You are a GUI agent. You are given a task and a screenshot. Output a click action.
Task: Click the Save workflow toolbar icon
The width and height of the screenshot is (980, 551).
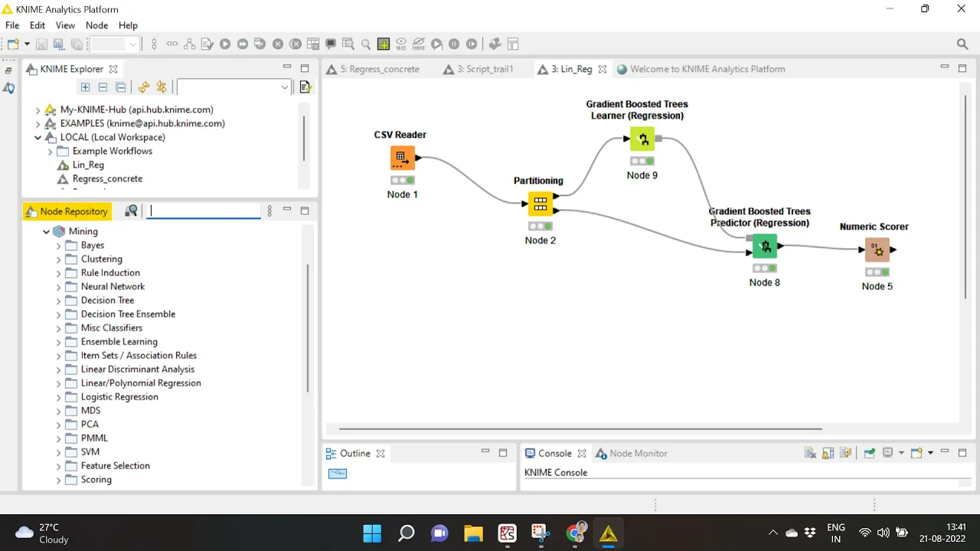[x=41, y=44]
